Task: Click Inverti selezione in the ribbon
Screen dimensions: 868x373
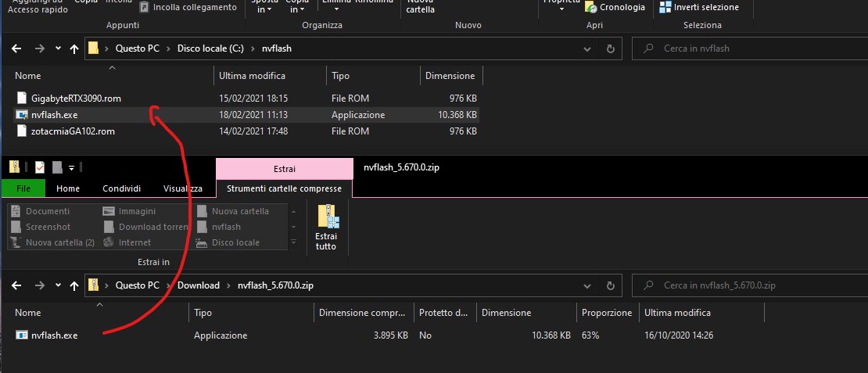Action: pos(699,7)
